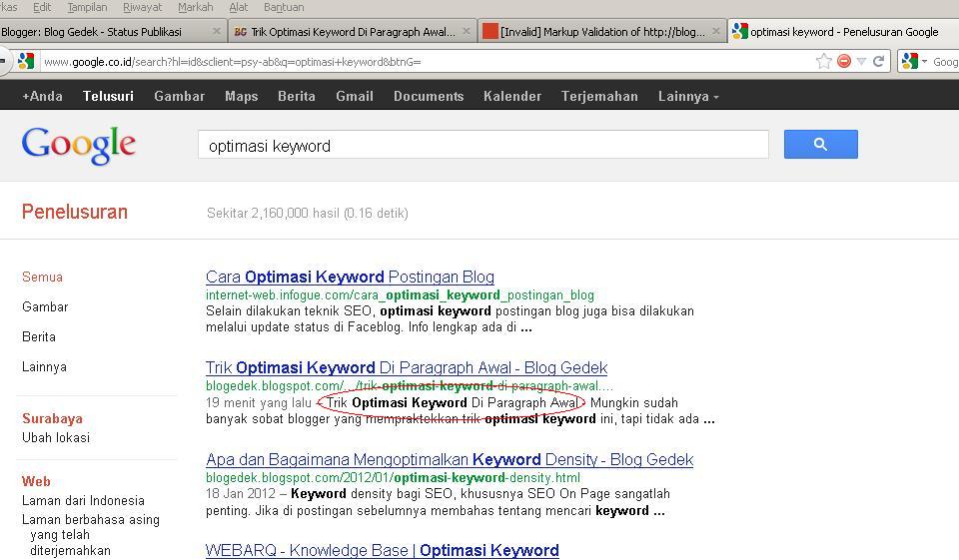Open Trik Optimasi Keyword Di Paragraph Awal result

(x=407, y=368)
